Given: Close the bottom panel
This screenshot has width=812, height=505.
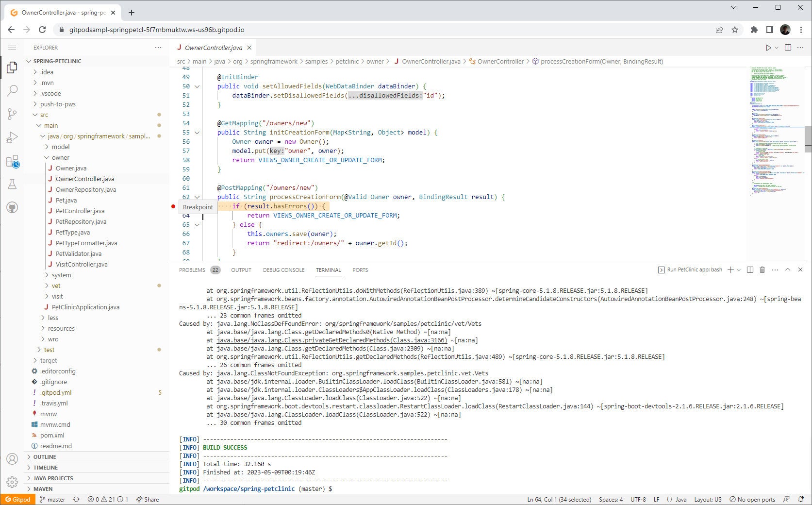Looking at the screenshot, I should 800,269.
